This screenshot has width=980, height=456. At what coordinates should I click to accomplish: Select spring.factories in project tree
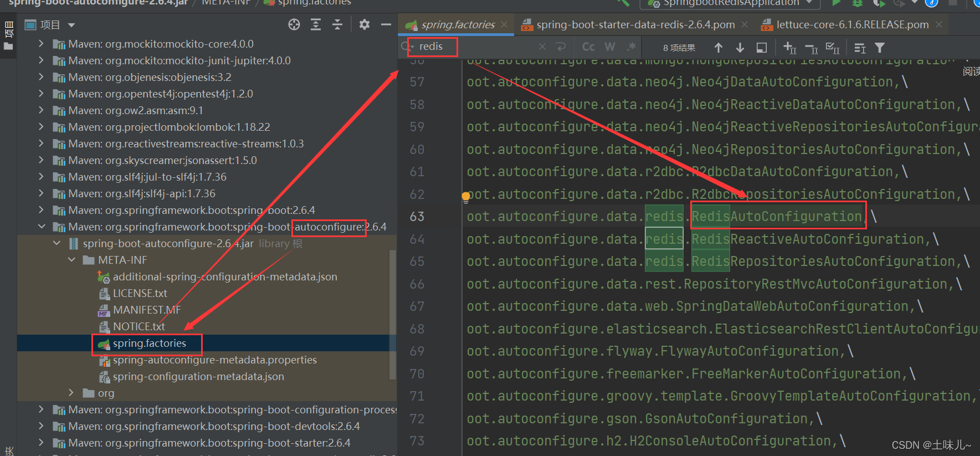point(150,343)
